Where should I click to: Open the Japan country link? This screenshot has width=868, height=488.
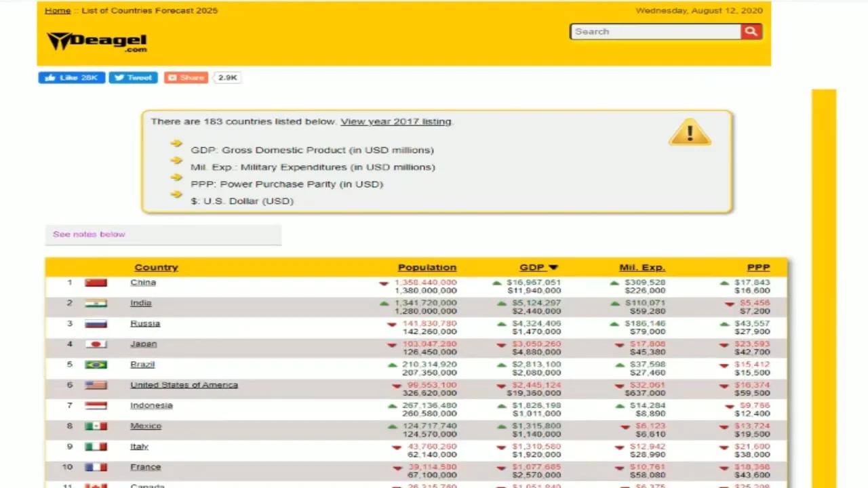143,344
